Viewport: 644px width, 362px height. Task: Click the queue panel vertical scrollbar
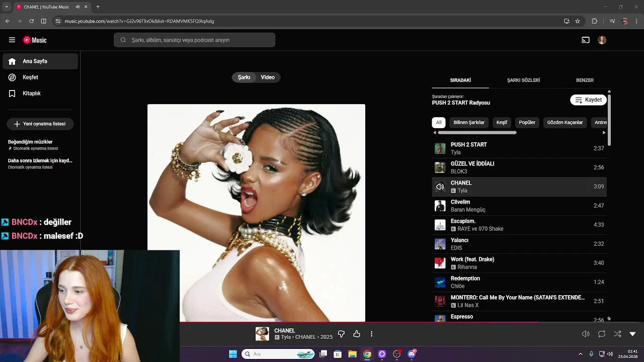point(609,120)
